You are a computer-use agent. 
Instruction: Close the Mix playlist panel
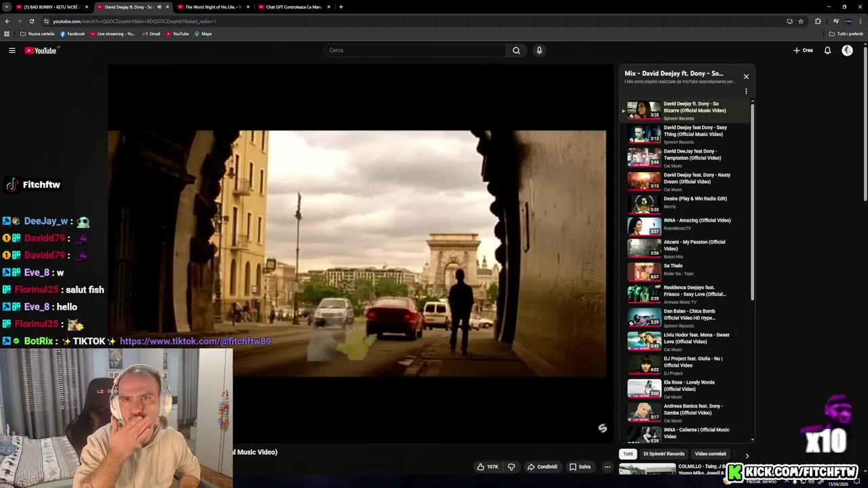coord(746,77)
